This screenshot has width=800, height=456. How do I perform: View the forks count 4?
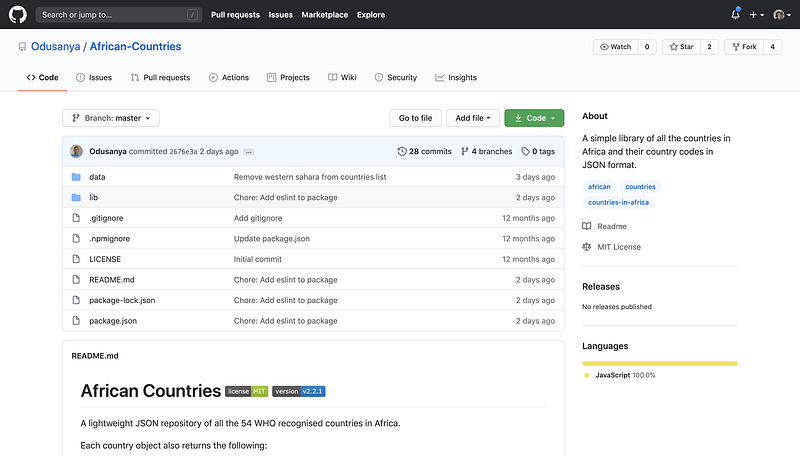(x=772, y=47)
